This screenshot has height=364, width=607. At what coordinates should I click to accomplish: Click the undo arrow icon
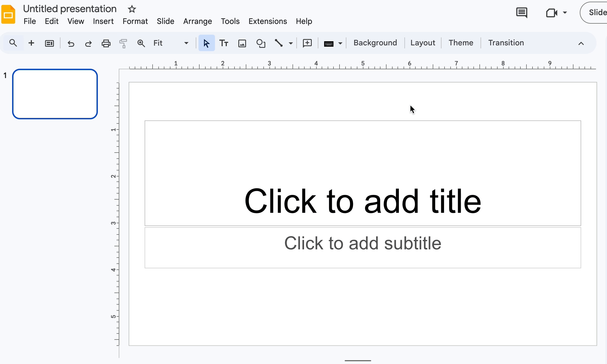click(71, 43)
